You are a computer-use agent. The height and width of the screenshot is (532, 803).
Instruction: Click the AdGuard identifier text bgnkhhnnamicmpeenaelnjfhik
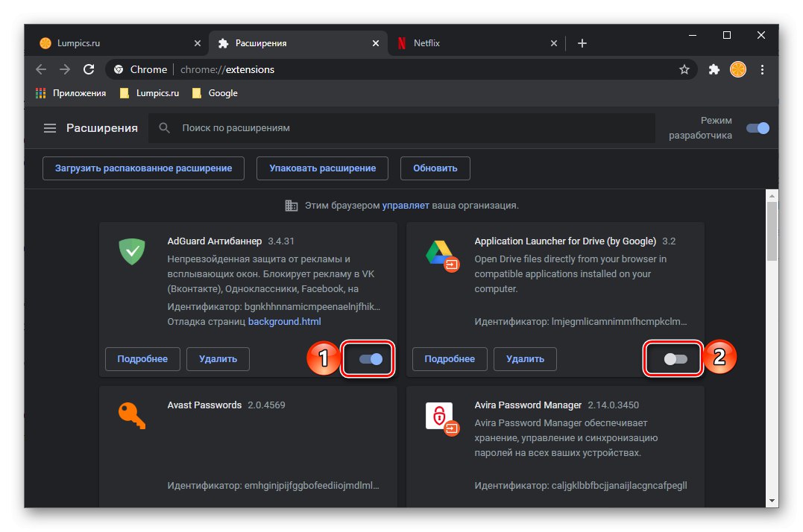tap(312, 307)
